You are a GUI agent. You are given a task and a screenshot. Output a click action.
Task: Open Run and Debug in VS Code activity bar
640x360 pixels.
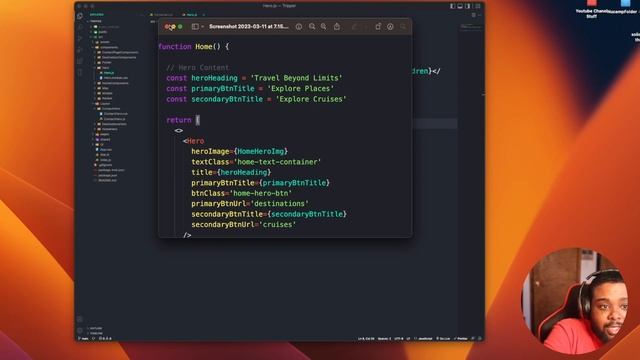point(80,50)
